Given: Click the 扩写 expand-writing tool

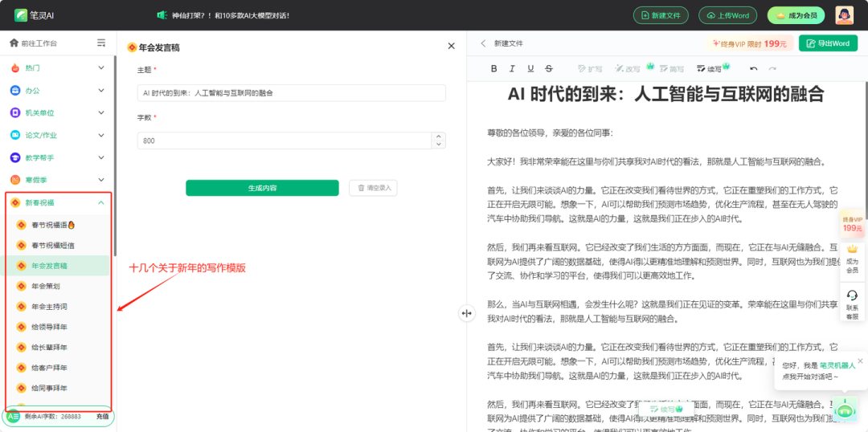Looking at the screenshot, I should pos(590,68).
